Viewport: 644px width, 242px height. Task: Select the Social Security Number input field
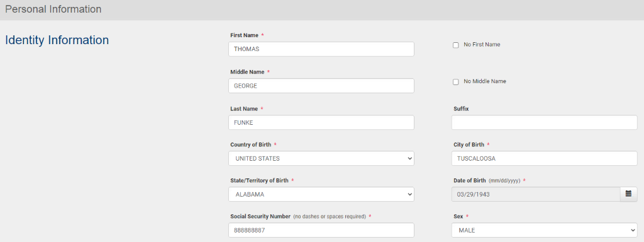tap(321, 230)
